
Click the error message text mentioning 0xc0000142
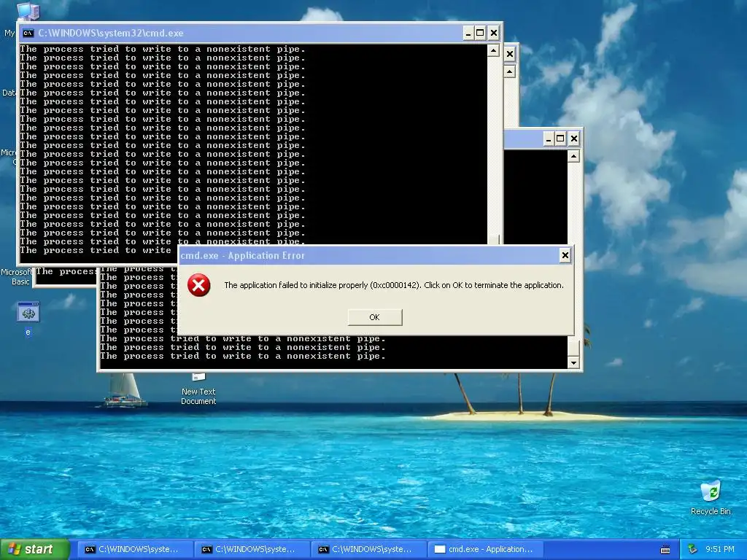393,285
